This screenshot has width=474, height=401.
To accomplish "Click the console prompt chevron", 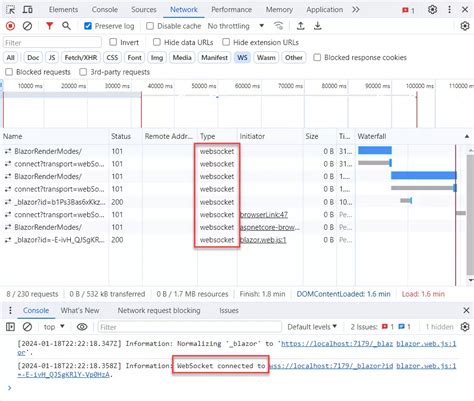I will (x=9, y=388).
